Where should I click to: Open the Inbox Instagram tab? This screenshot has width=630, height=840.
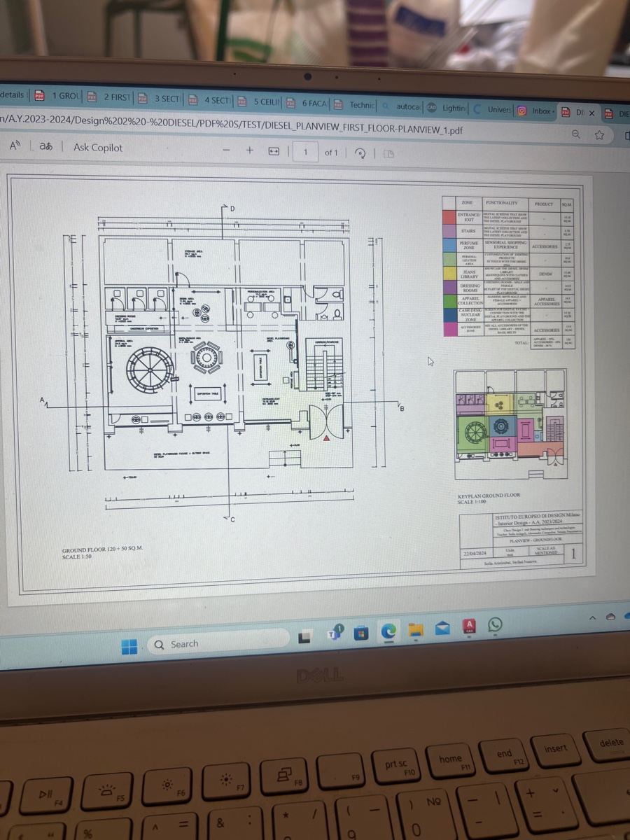pyautogui.click(x=535, y=111)
